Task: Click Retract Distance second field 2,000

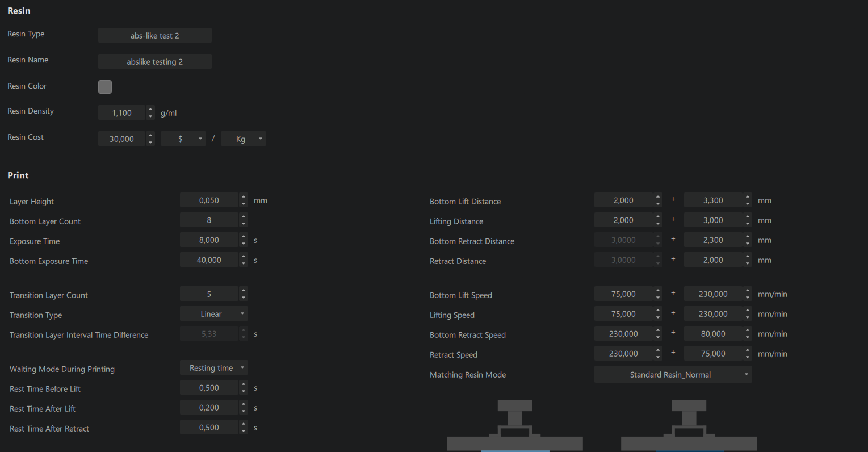Action: (x=713, y=260)
